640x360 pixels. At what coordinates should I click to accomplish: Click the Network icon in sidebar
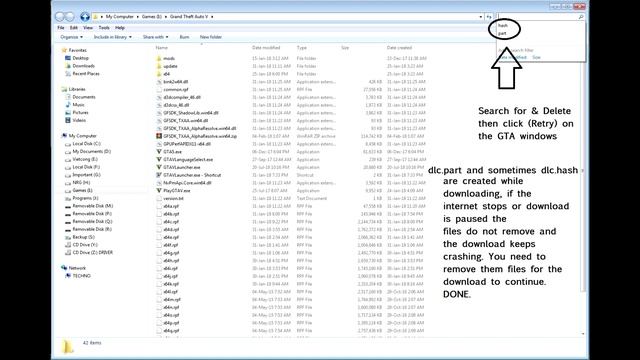[x=64, y=268]
